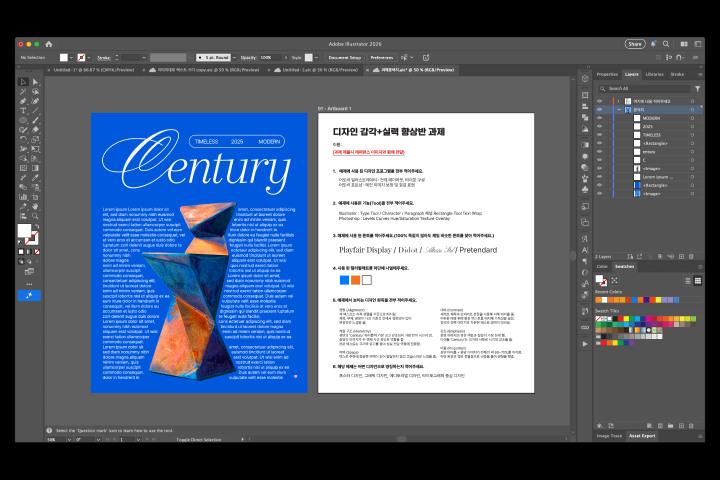Hide the TIMELESS layer item

pos(599,135)
